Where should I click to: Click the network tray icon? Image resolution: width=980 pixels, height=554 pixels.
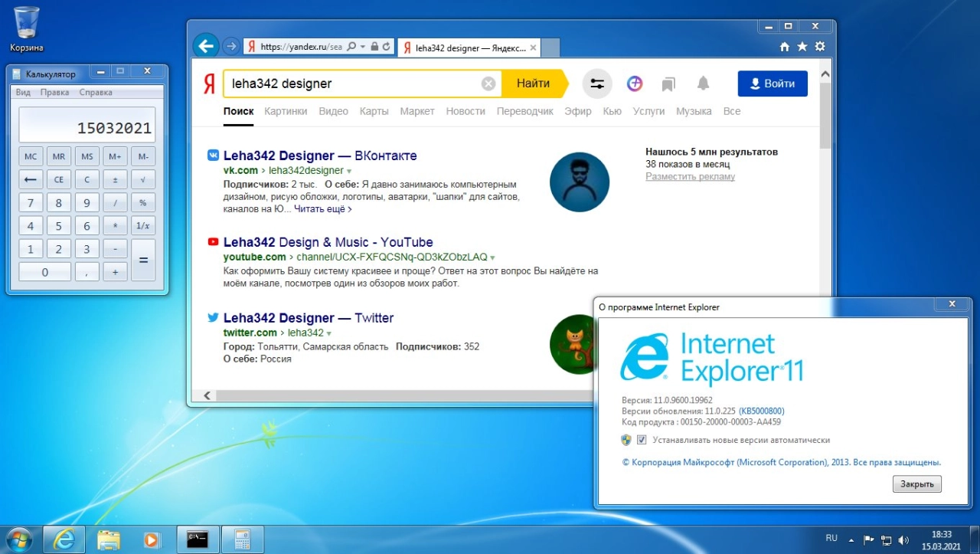coord(887,539)
